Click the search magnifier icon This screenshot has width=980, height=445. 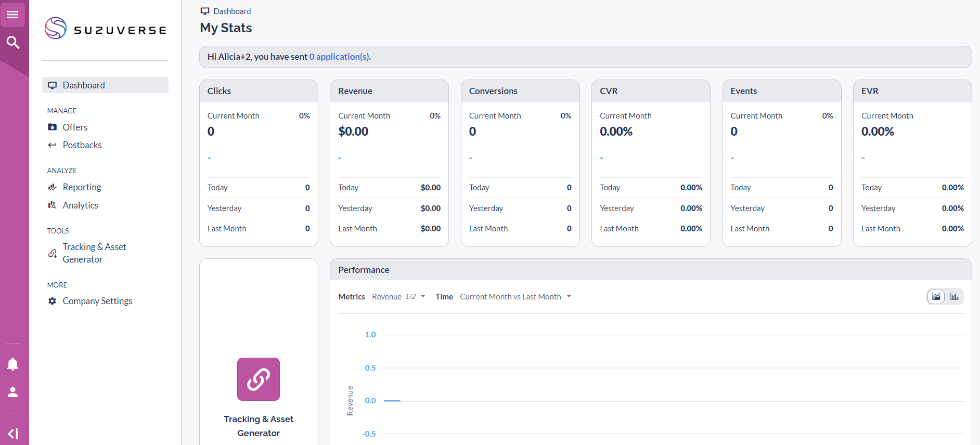coord(13,42)
